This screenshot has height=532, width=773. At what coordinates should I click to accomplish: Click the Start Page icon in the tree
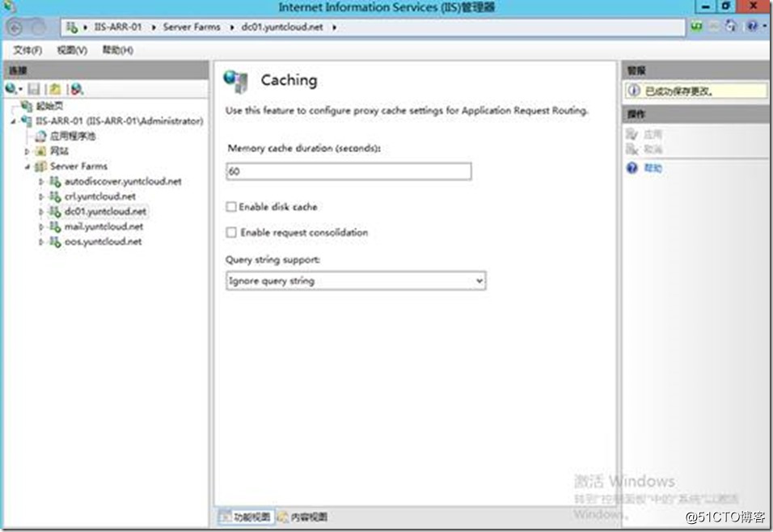coord(27,106)
